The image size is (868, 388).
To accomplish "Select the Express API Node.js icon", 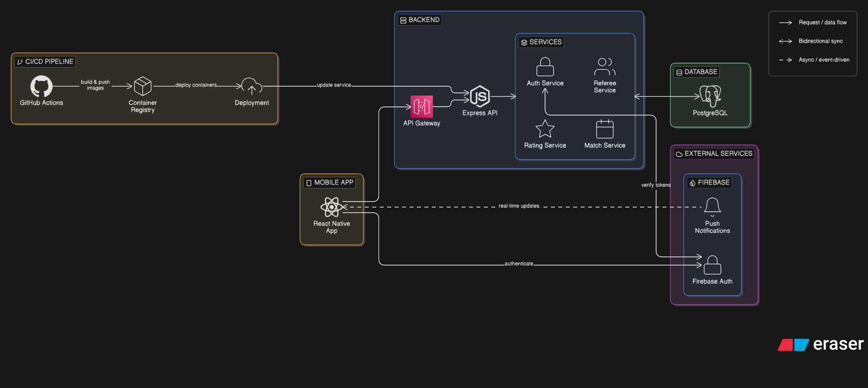I will (x=480, y=96).
